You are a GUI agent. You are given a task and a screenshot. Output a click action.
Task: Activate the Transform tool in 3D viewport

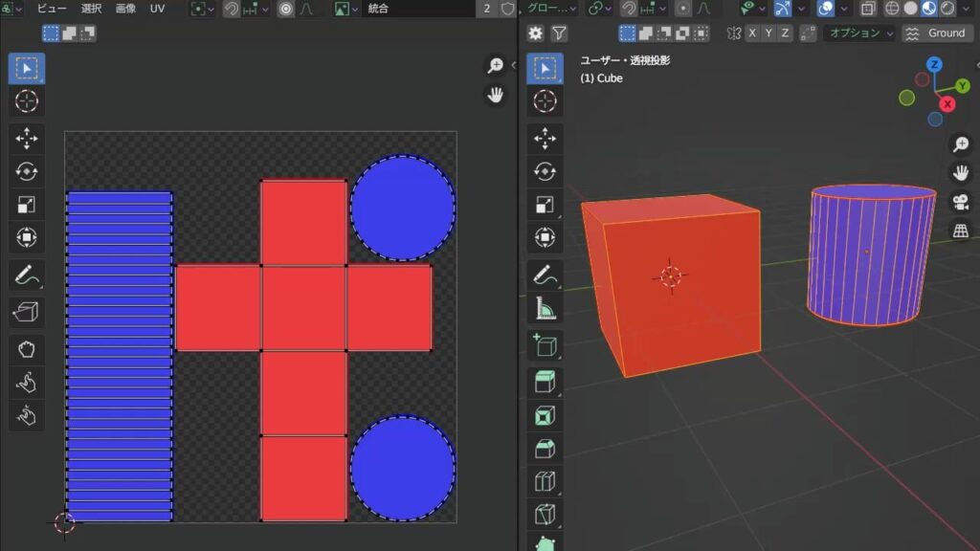coord(545,237)
